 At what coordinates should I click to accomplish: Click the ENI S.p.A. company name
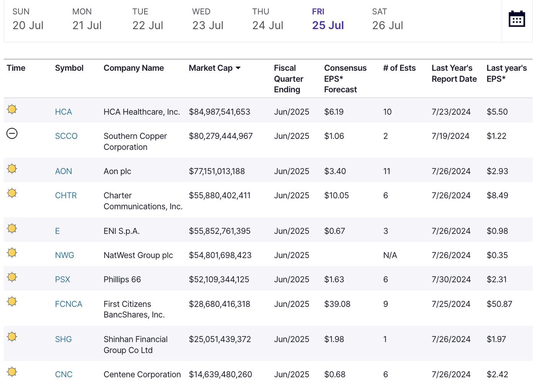tap(122, 231)
